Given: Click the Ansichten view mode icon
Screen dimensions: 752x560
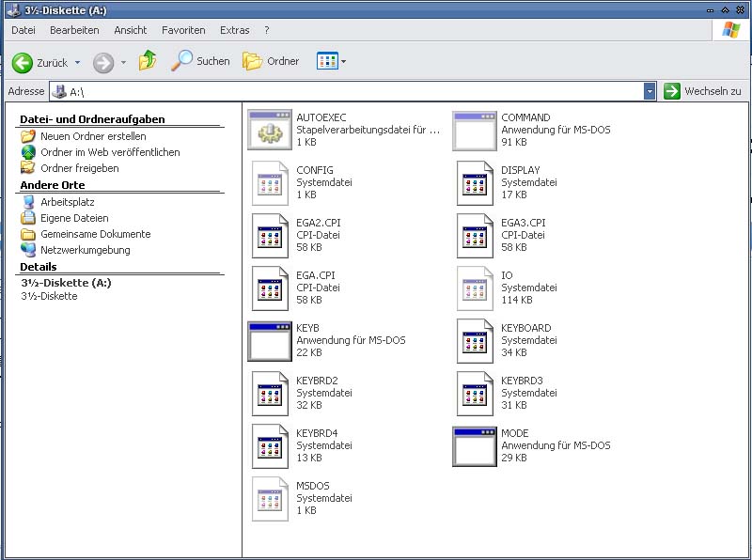Looking at the screenshot, I should pos(327,61).
